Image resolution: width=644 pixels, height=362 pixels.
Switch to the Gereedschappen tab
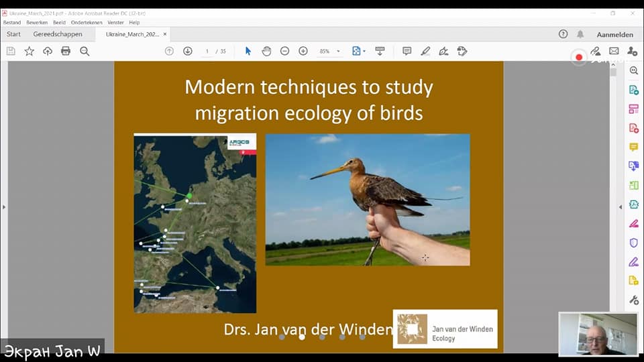(58, 34)
